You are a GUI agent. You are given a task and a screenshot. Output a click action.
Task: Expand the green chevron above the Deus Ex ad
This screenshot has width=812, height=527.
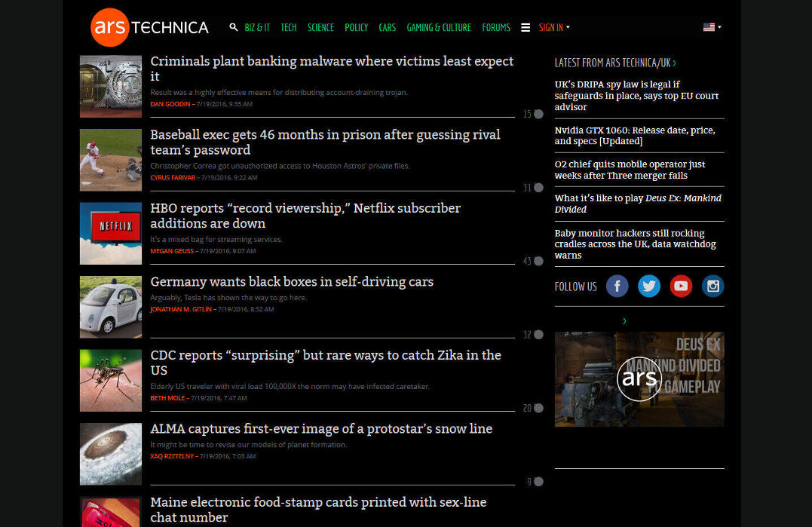click(624, 320)
